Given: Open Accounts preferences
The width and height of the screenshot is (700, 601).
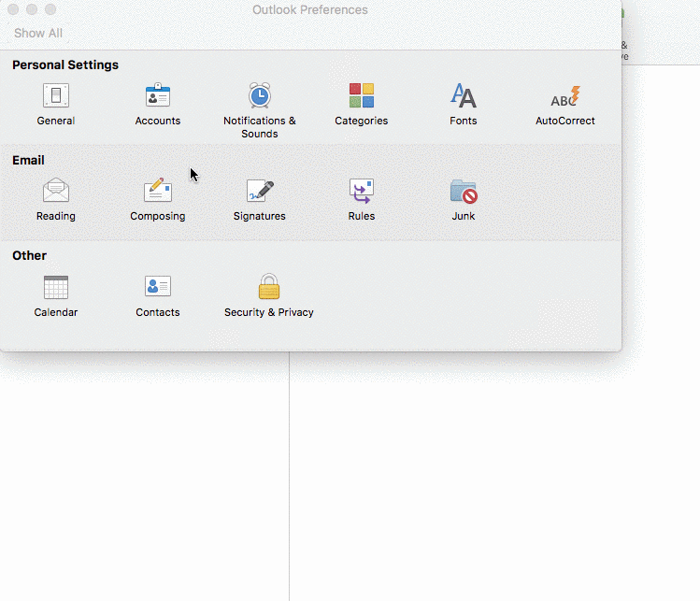Looking at the screenshot, I should pyautogui.click(x=158, y=104).
